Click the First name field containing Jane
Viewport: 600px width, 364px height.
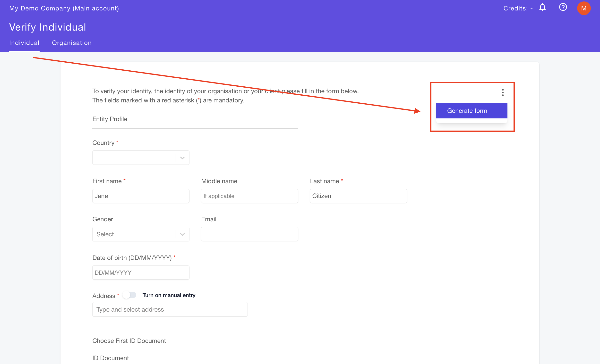coord(140,196)
